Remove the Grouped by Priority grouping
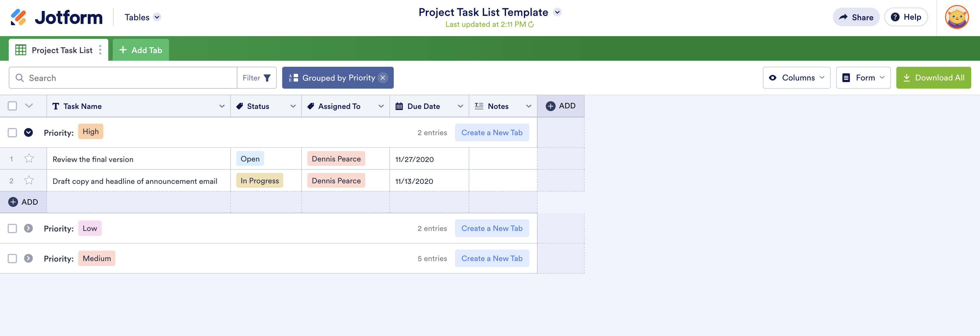 383,78
